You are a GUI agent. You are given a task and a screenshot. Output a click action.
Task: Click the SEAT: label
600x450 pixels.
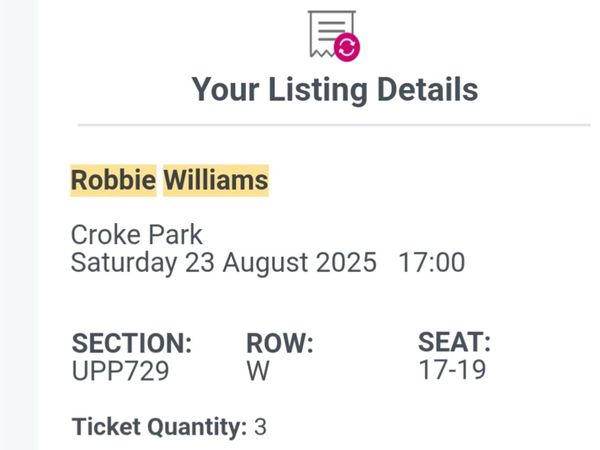(x=454, y=342)
